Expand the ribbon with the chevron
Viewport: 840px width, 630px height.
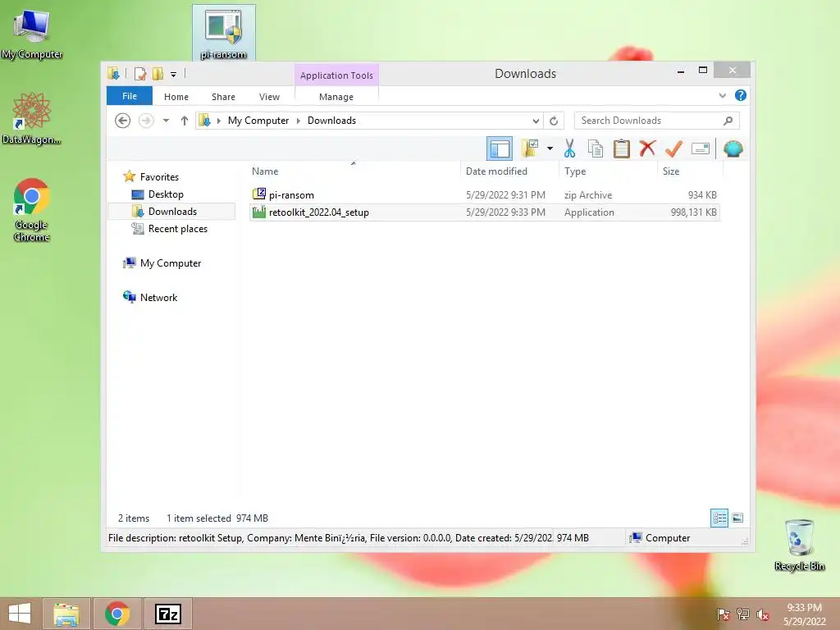[722, 95]
